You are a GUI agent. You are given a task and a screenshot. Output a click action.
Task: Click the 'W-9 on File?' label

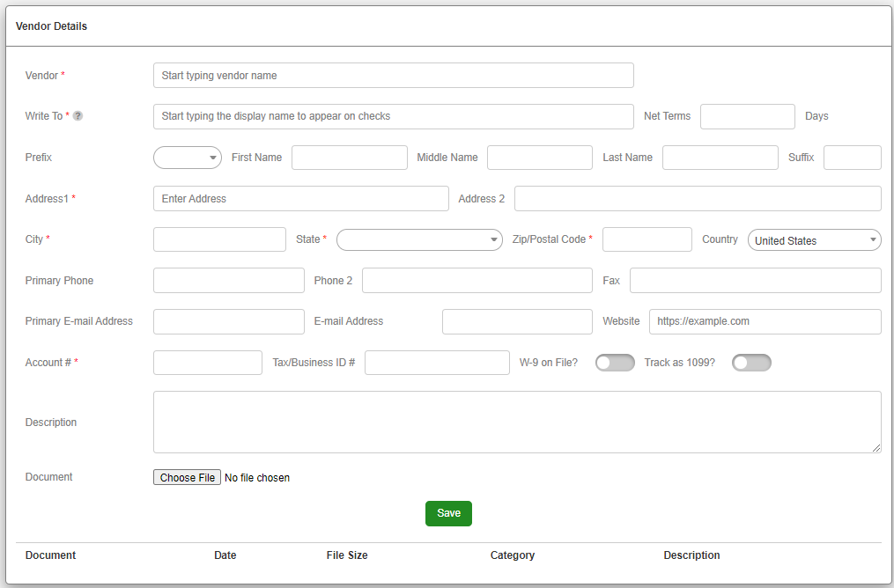pyautogui.click(x=549, y=363)
